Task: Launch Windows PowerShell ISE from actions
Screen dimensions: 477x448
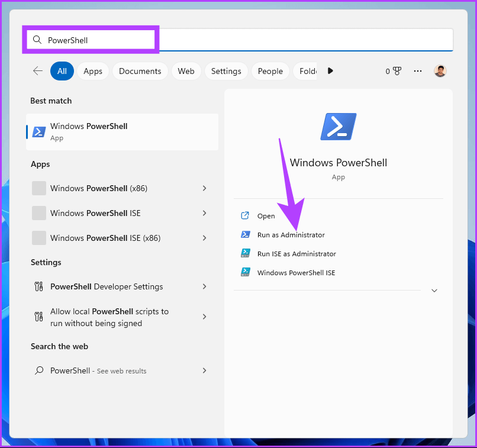Action: (296, 272)
